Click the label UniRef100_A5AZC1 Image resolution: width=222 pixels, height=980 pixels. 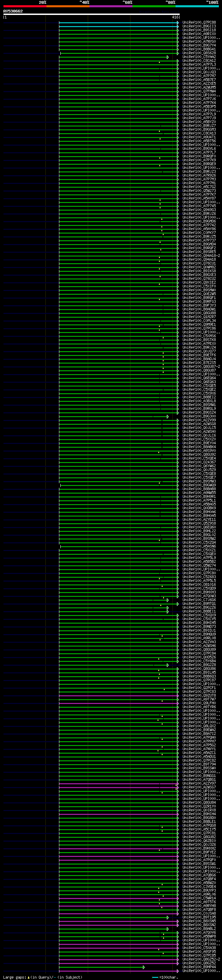click(x=199, y=753)
